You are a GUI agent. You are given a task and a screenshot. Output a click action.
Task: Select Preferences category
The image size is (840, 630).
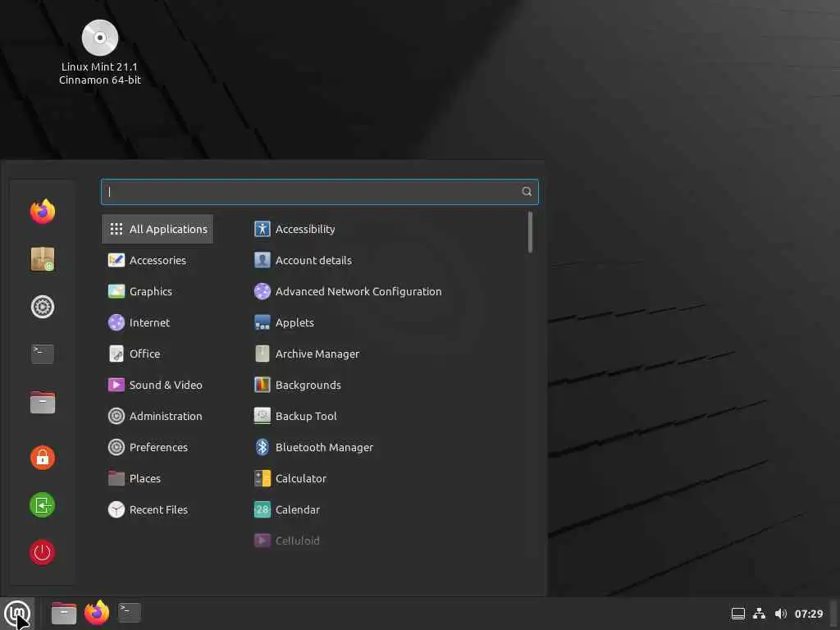[x=148, y=447]
